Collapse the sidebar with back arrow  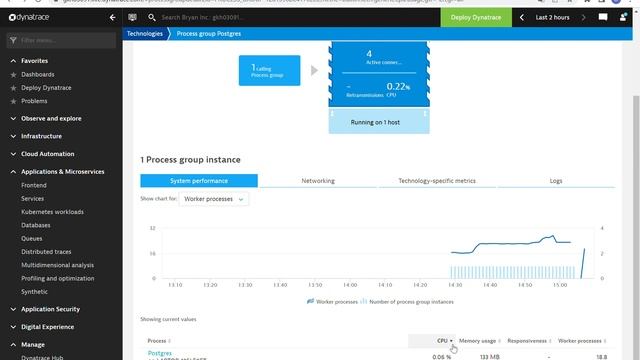click(x=113, y=18)
